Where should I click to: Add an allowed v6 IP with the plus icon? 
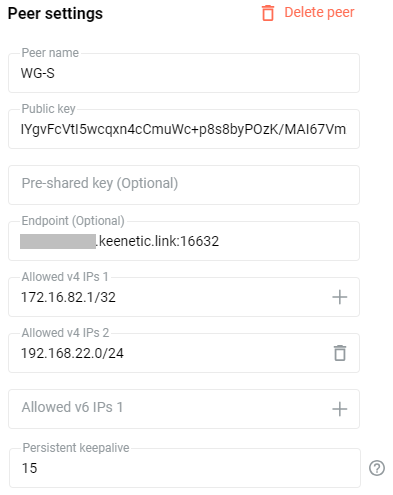click(340, 409)
